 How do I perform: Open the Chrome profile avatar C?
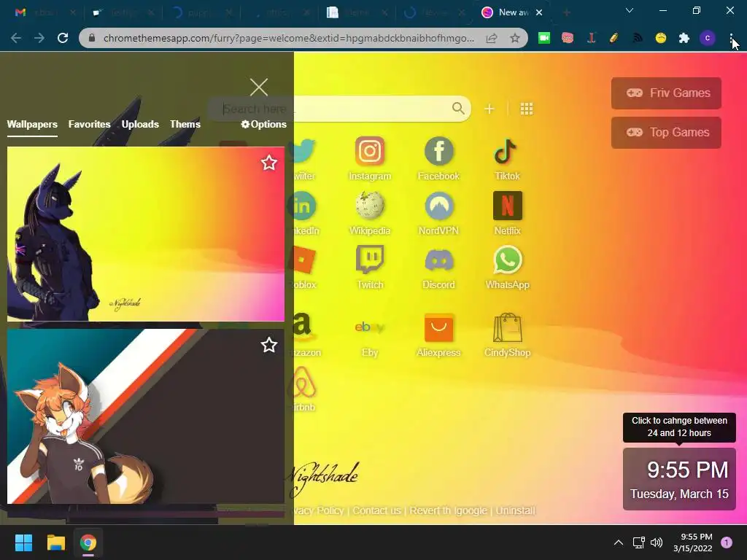click(708, 38)
